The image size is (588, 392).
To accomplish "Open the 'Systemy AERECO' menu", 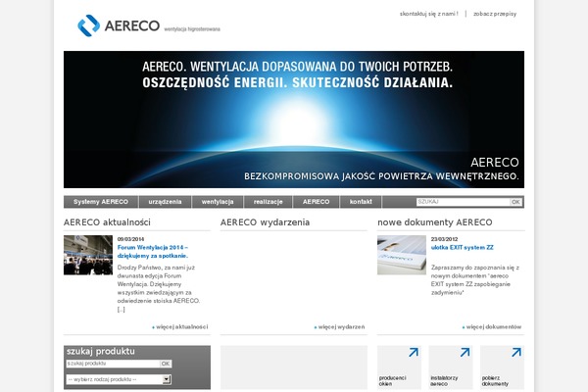I will (101, 202).
